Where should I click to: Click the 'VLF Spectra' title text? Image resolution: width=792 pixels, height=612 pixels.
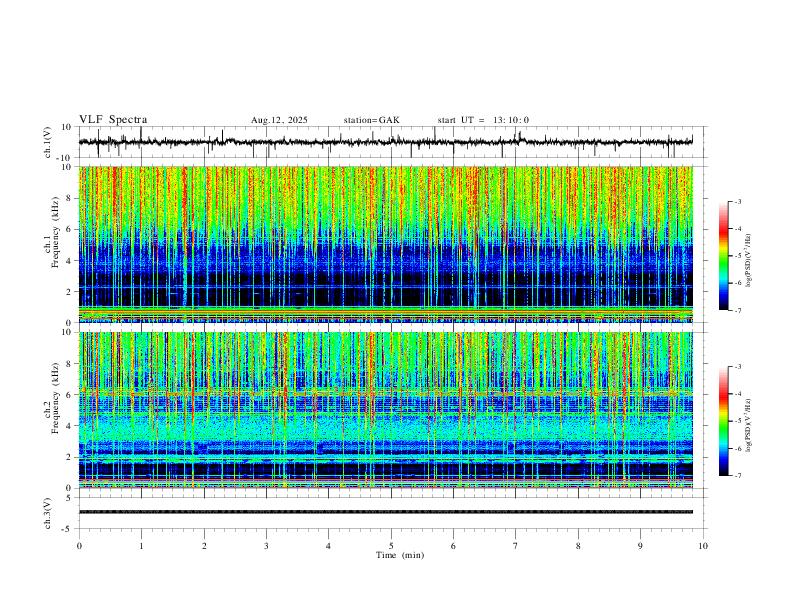[113, 120]
